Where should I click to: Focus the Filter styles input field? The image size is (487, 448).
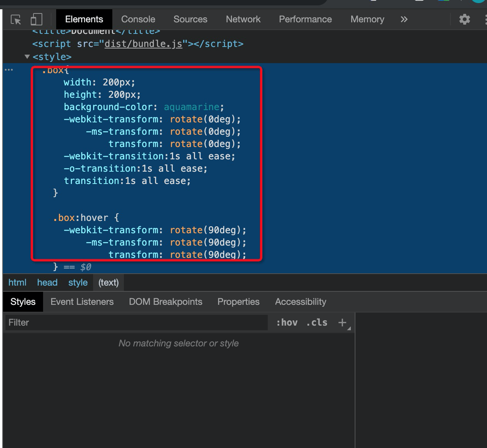point(137,323)
